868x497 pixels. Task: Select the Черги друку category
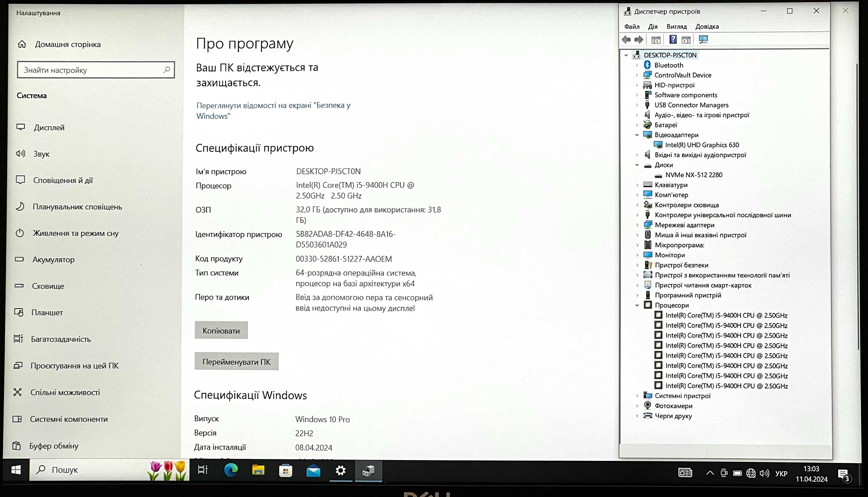point(673,416)
